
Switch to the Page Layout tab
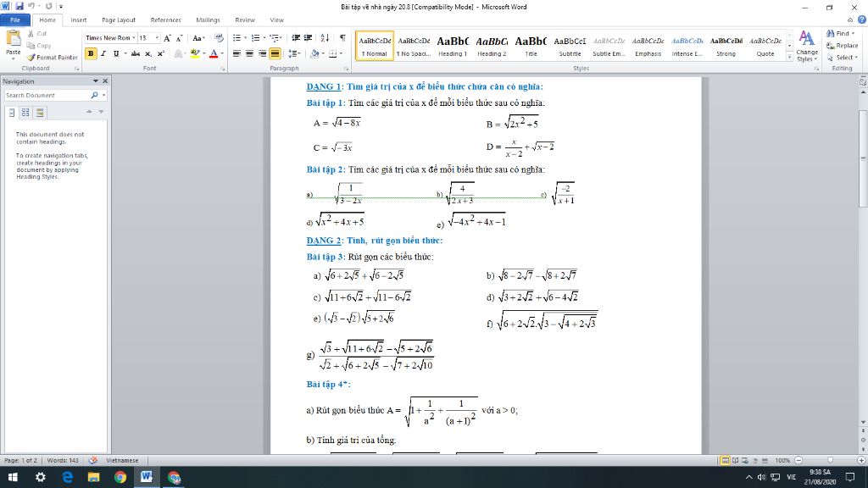119,20
